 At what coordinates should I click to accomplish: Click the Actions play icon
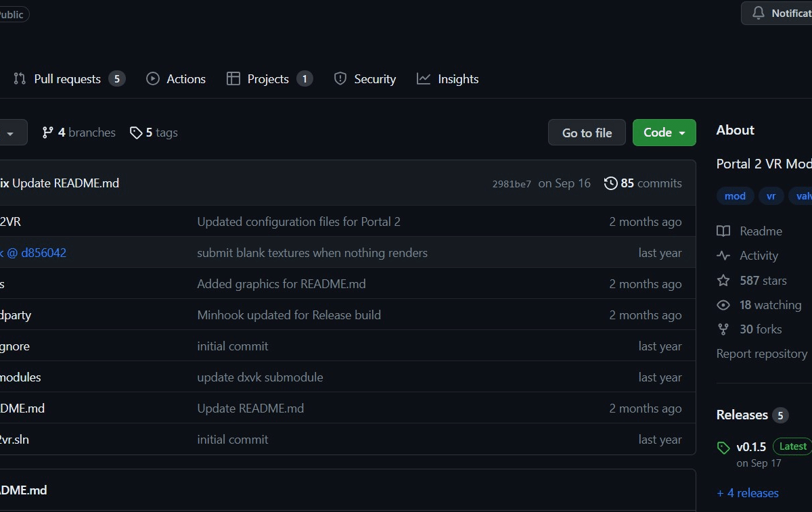[x=153, y=78]
